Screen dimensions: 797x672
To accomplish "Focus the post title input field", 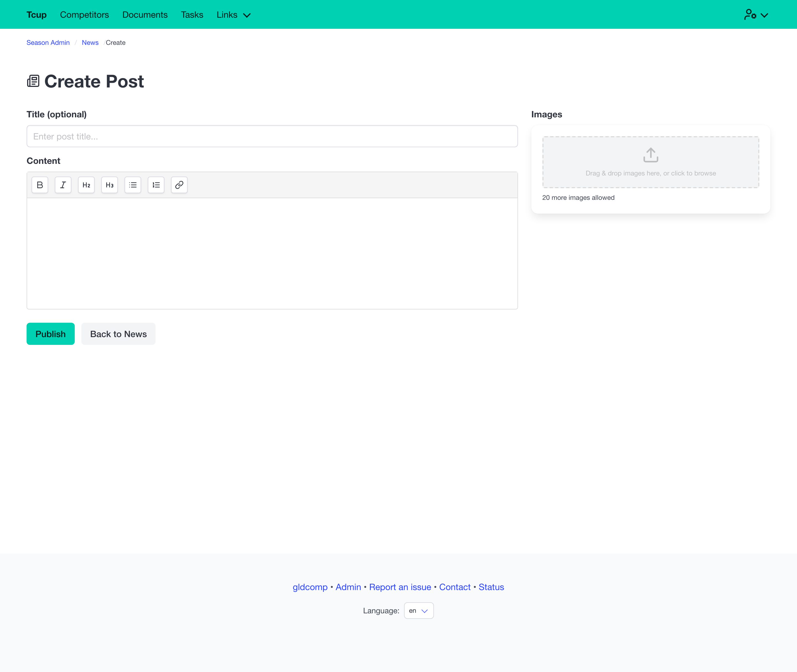I will (x=272, y=136).
